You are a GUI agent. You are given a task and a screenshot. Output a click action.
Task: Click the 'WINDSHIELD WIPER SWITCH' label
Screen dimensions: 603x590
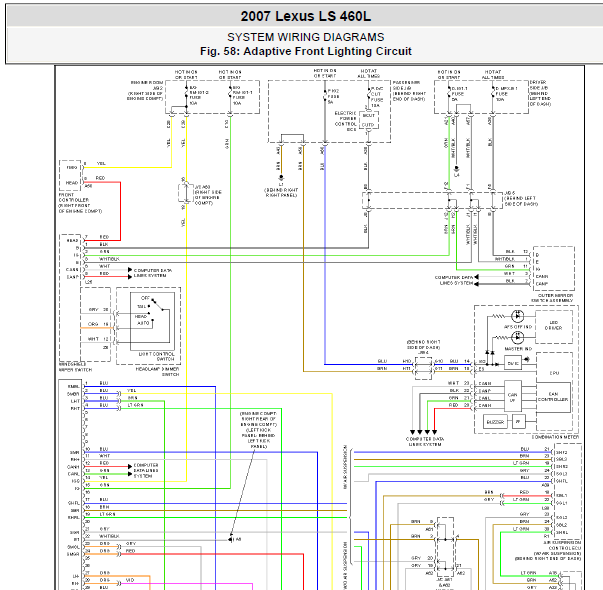click(x=75, y=367)
